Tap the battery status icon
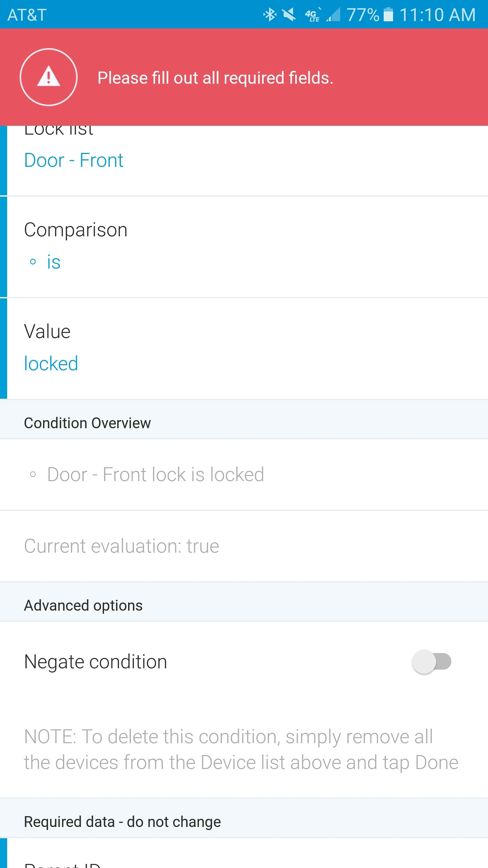Viewport: 488px width, 868px height. [x=388, y=15]
